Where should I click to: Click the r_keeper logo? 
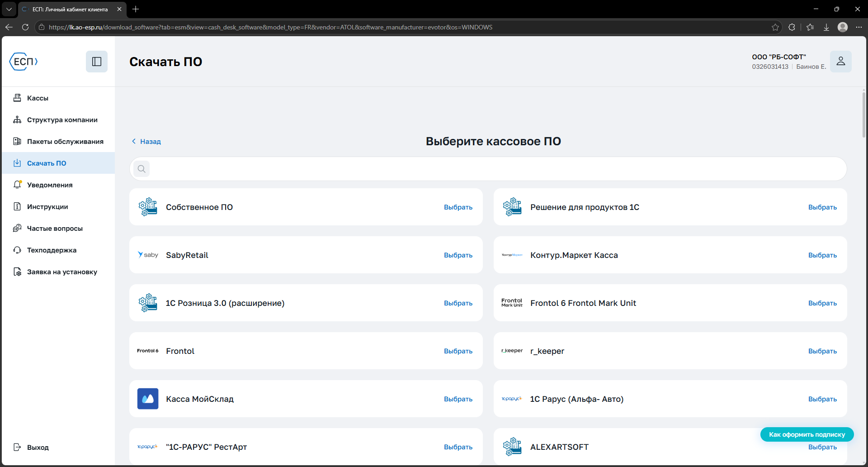pos(512,351)
